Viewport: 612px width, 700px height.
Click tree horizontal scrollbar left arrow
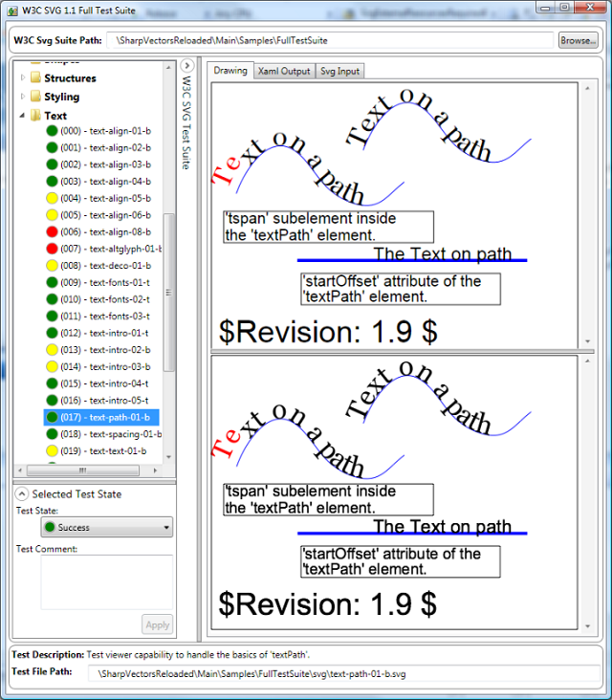(20, 470)
